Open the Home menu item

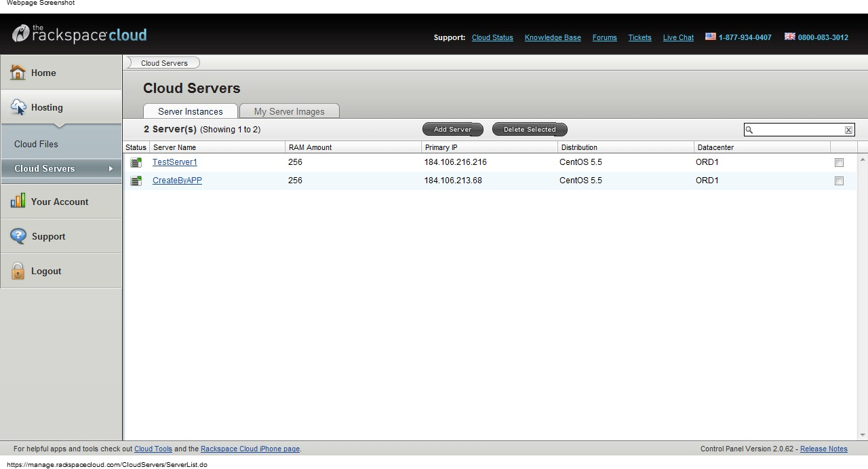(61, 73)
